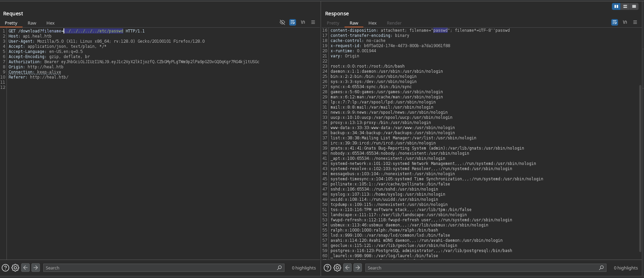Viewport: 644px width, 278px height.
Task: Click 'Accept-Language: en-US,en;q=0.5' request line
Action: pos(46,52)
